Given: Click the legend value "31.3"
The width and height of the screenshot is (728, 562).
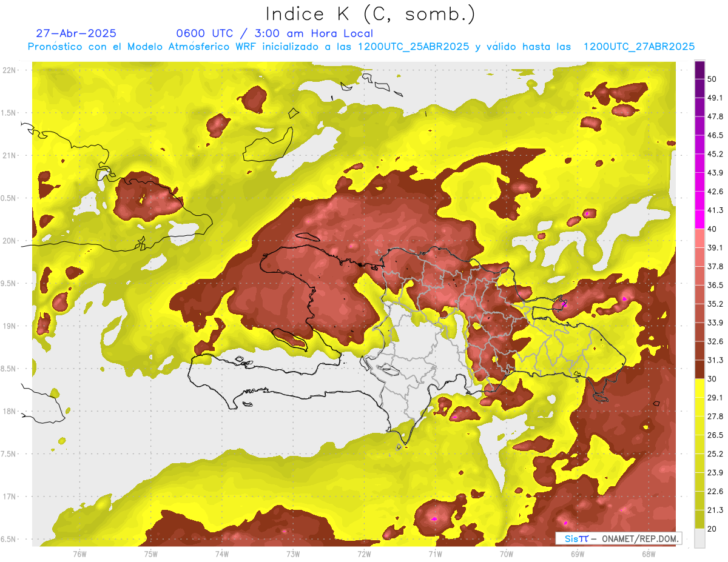Looking at the screenshot, I should [715, 360].
